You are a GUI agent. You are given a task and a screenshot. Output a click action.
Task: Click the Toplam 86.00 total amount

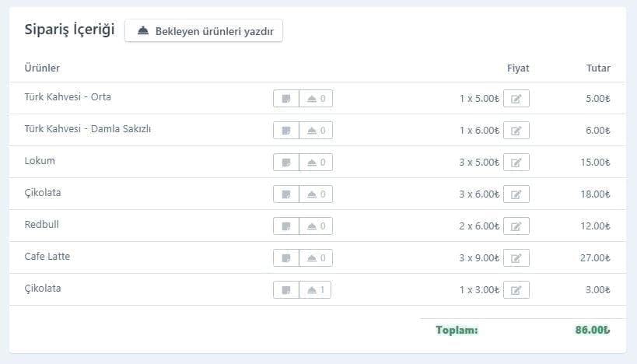pos(593,330)
